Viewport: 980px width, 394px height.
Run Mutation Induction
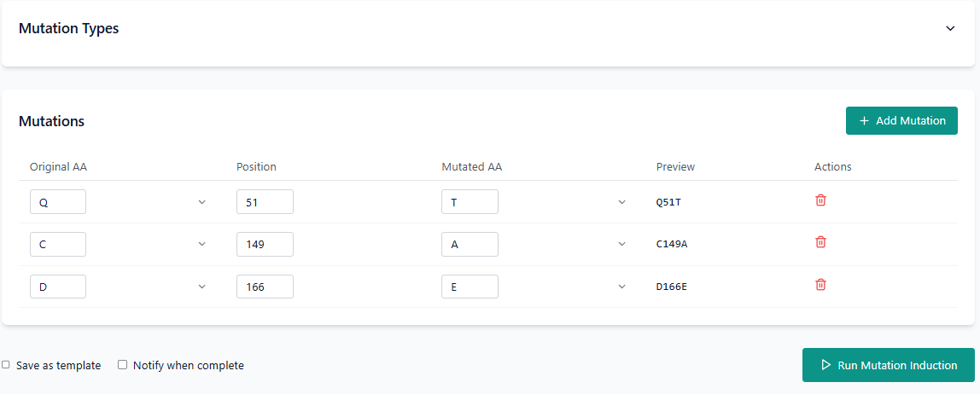coord(888,365)
